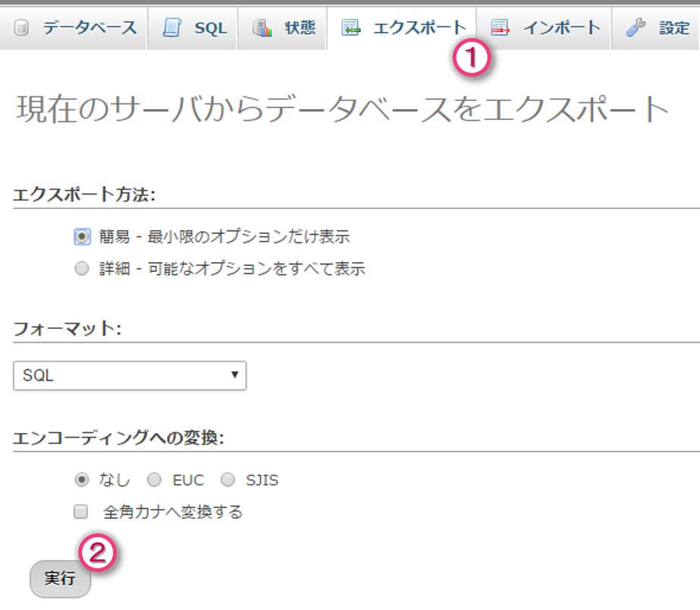Open the データベース tab
This screenshot has height=610, width=700.
click(x=73, y=28)
